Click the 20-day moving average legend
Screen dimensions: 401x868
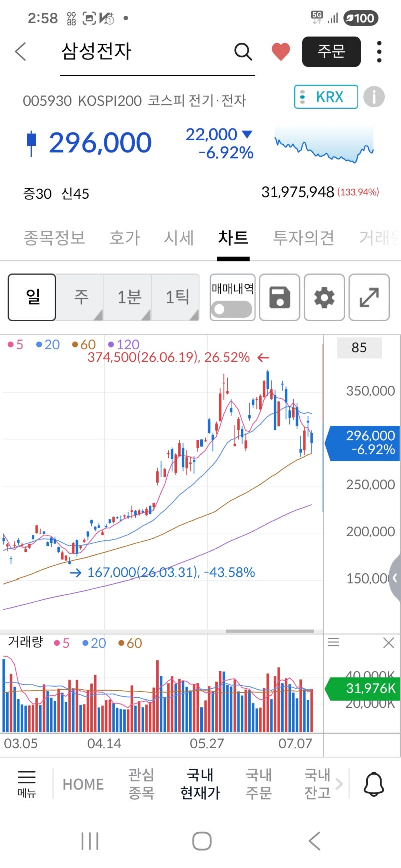point(48,345)
